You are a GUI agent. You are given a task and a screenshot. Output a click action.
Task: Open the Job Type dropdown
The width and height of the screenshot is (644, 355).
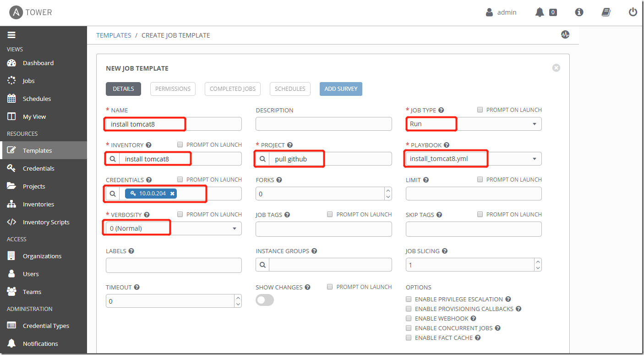pos(474,124)
